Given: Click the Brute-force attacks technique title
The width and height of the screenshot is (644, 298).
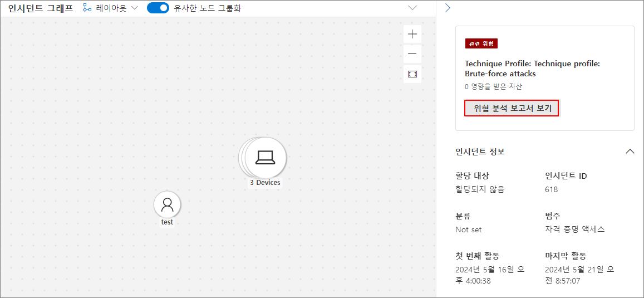Looking at the screenshot, I should click(533, 69).
